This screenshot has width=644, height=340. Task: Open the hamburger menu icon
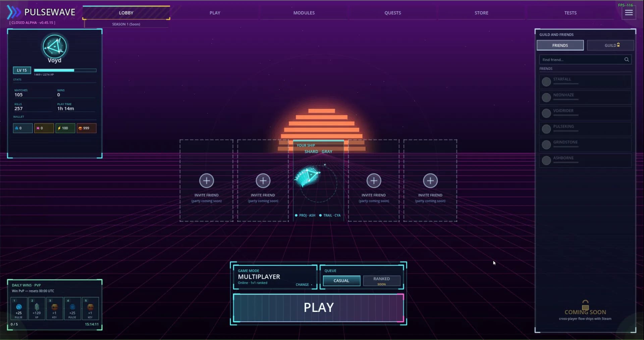[x=629, y=13]
